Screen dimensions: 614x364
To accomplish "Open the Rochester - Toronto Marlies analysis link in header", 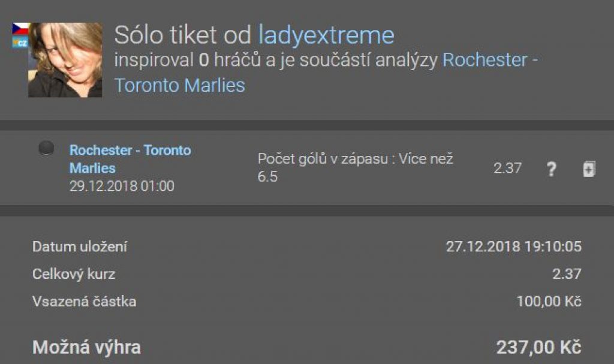I will [326, 73].
